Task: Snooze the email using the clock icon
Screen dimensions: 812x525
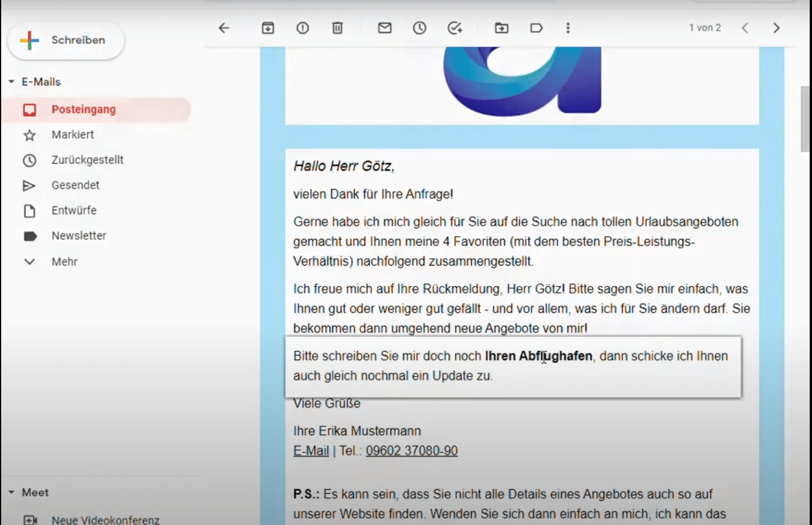Action: pyautogui.click(x=419, y=28)
